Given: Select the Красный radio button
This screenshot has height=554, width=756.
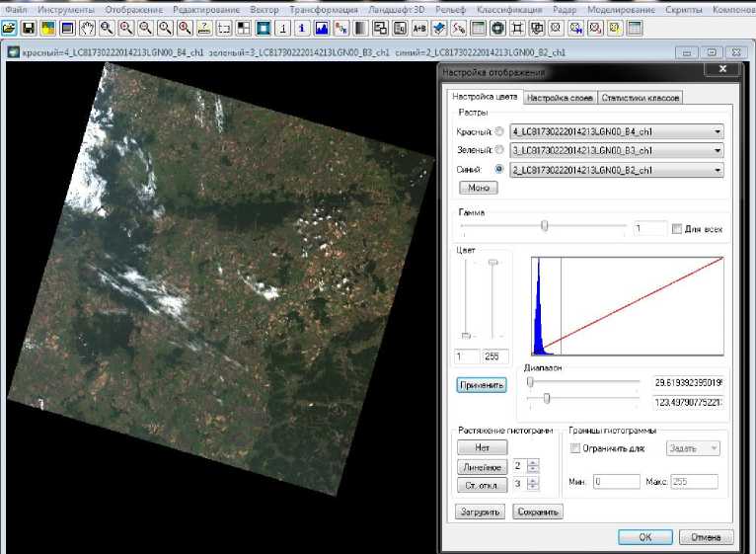Looking at the screenshot, I should (x=498, y=131).
